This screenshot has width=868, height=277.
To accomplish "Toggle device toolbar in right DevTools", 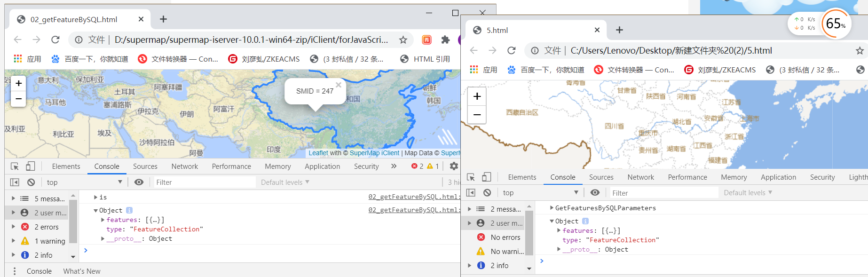I will [x=486, y=177].
